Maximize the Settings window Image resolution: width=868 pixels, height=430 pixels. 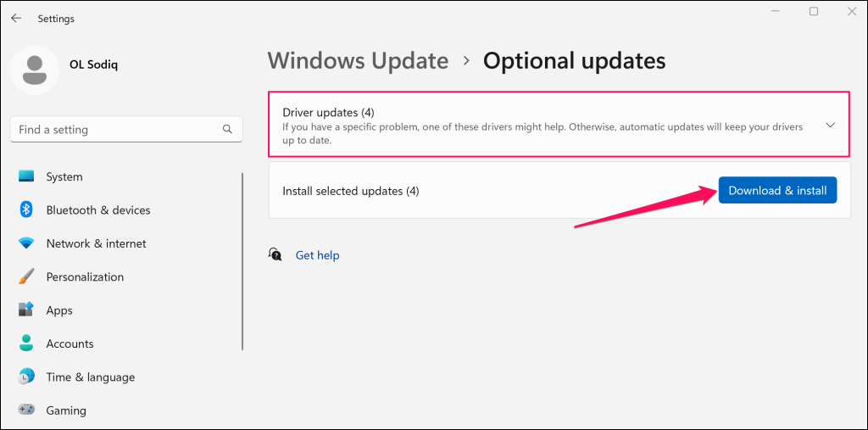click(x=814, y=12)
